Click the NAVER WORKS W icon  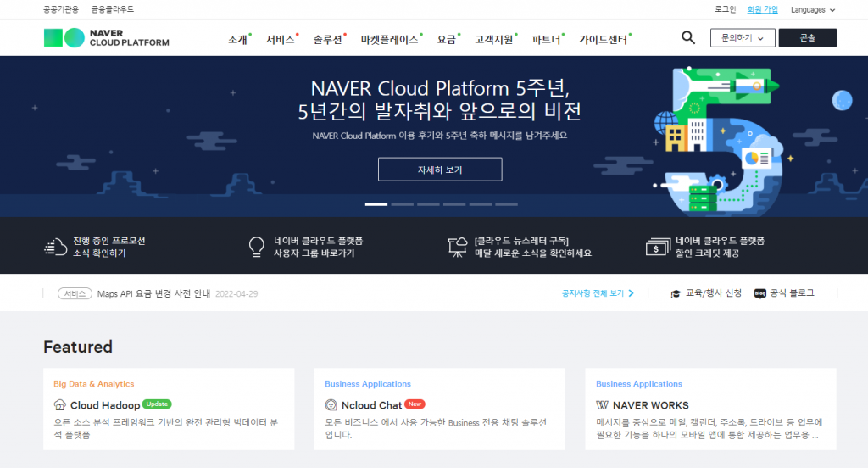click(603, 405)
